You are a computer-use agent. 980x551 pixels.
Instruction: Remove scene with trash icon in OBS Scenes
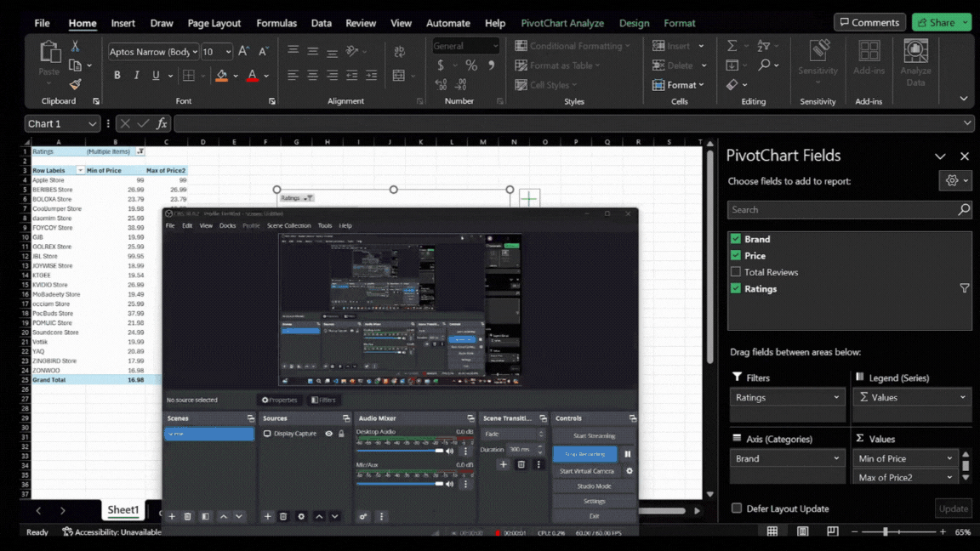[x=187, y=517]
